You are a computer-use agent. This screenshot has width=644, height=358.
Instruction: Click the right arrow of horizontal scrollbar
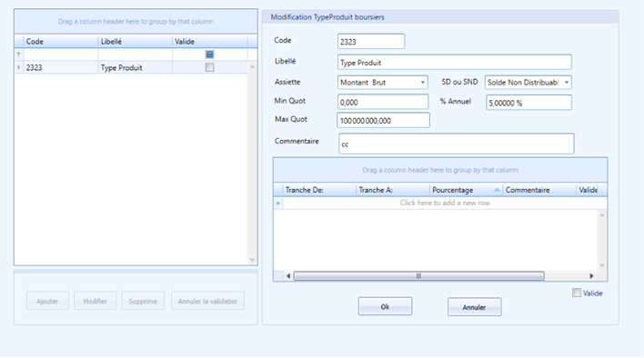591,276
